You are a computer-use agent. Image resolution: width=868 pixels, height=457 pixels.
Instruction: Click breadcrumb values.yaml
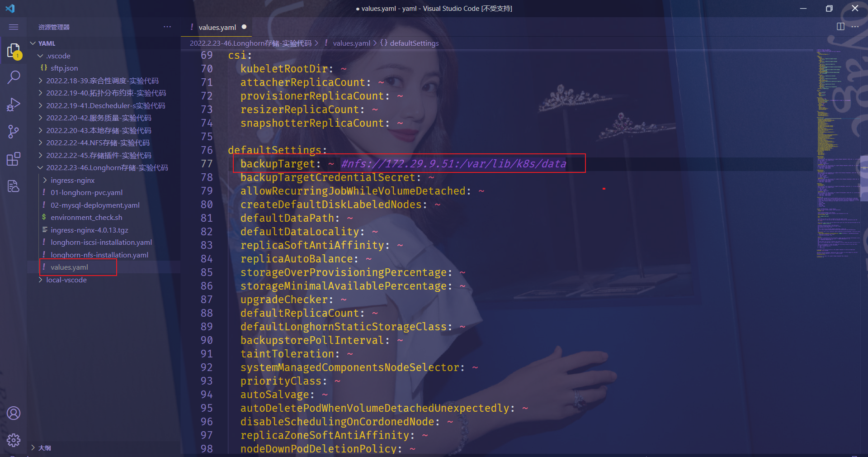pyautogui.click(x=351, y=43)
